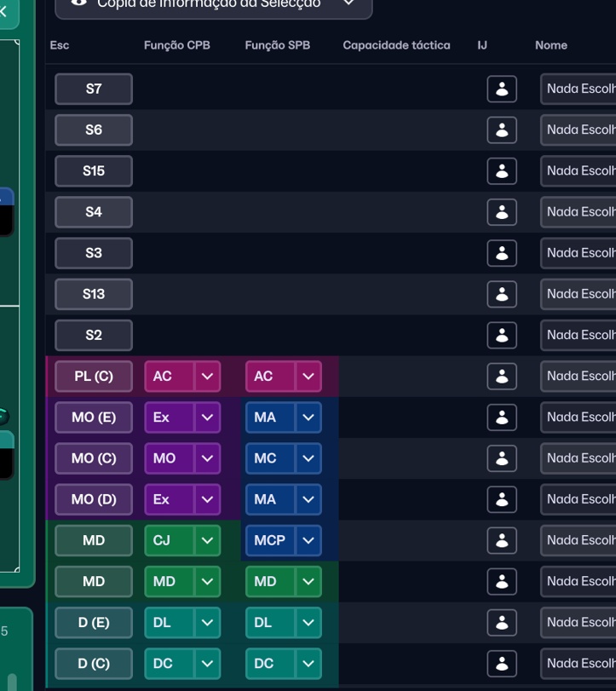Click the player icon in the PL (C) row
This screenshot has width=616, height=691.
[502, 377]
